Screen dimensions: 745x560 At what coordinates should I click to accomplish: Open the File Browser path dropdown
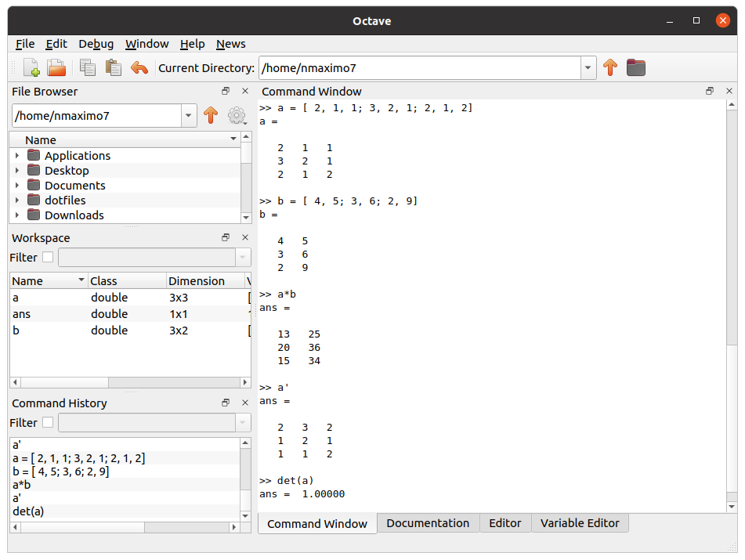click(x=187, y=115)
